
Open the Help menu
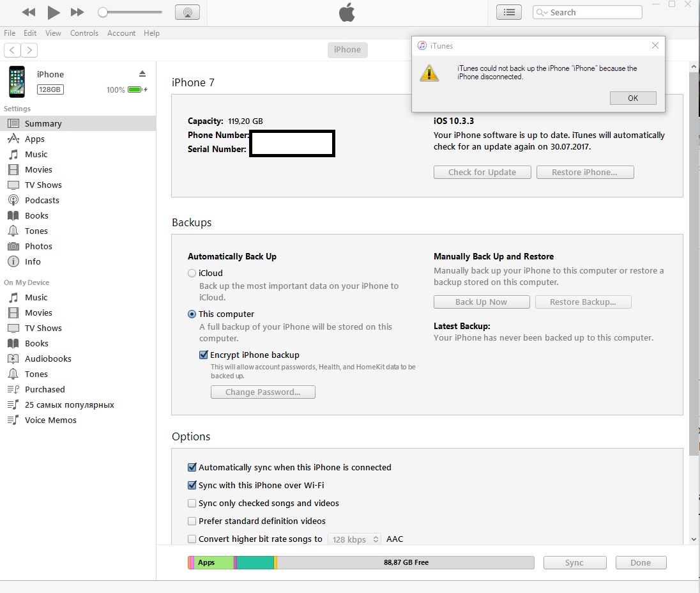tap(151, 33)
